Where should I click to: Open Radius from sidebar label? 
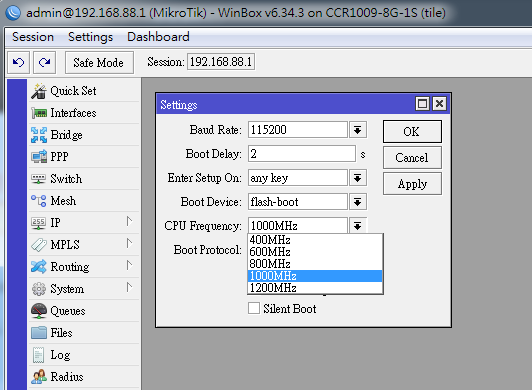(67, 377)
